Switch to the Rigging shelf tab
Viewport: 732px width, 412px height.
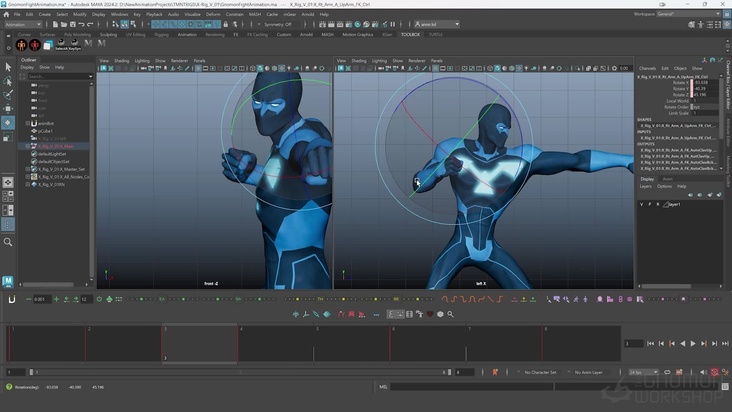tap(161, 34)
